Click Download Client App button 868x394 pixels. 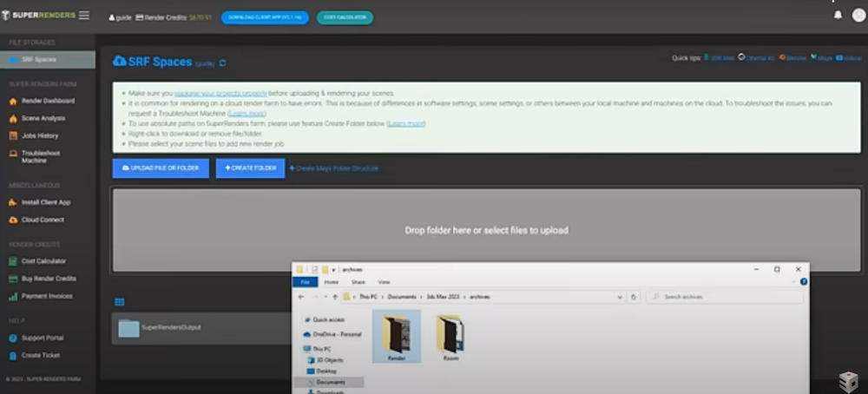pos(265,17)
